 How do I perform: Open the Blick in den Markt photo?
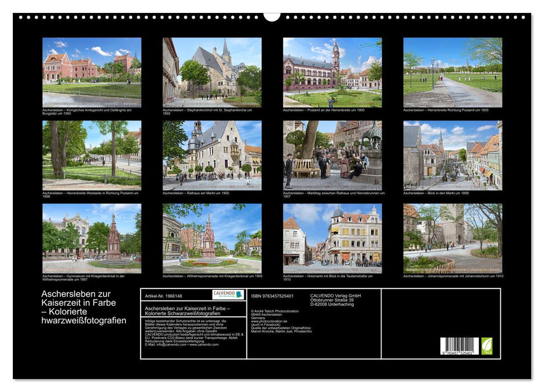coord(453,155)
